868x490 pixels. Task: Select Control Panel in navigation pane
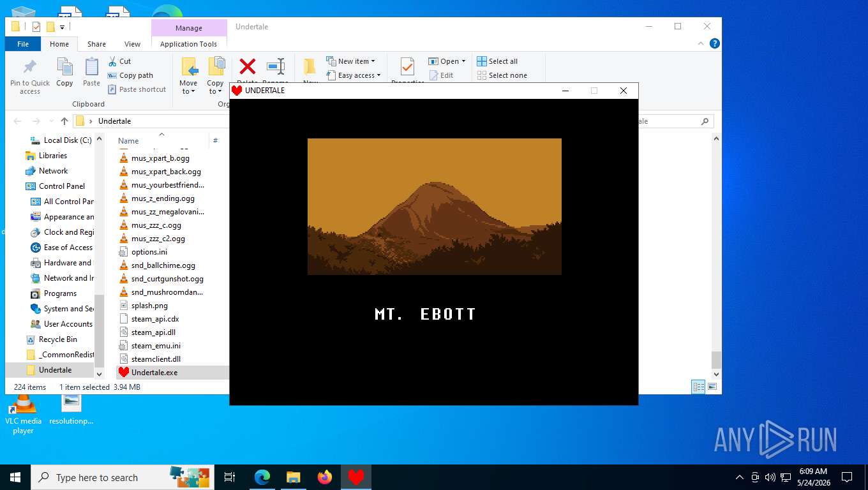tap(55, 186)
